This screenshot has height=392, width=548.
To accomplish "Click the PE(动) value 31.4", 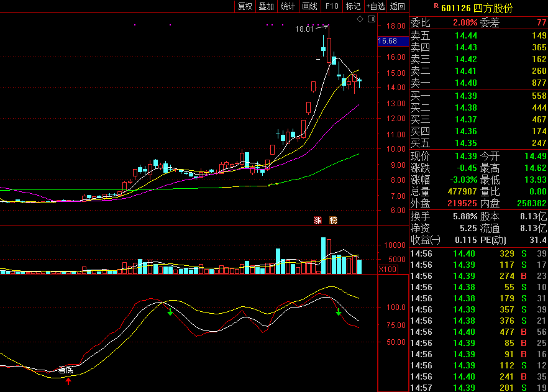I will point(539,240).
